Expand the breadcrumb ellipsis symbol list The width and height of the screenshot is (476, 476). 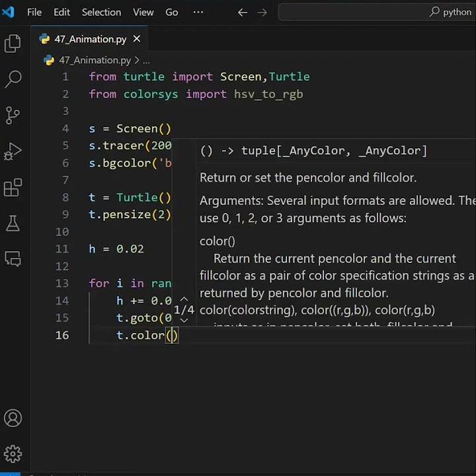(x=146, y=61)
